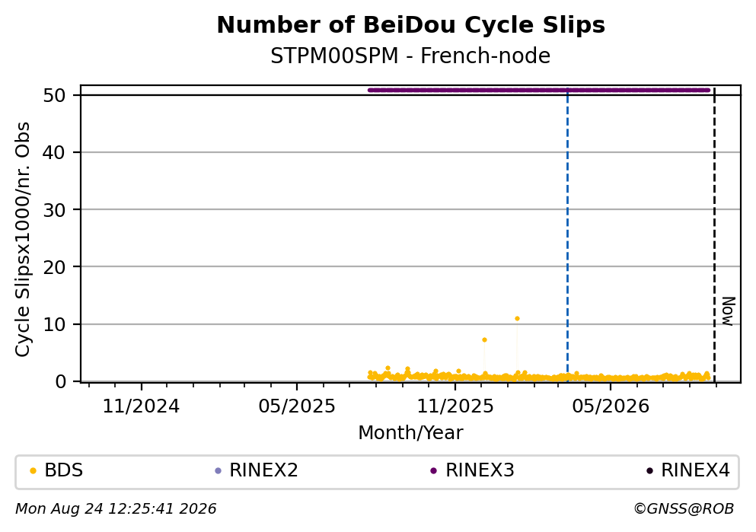756x532 pixels.
Task: Click the chart title Number of BeiDou Cycle Slips
Action: [411, 25]
